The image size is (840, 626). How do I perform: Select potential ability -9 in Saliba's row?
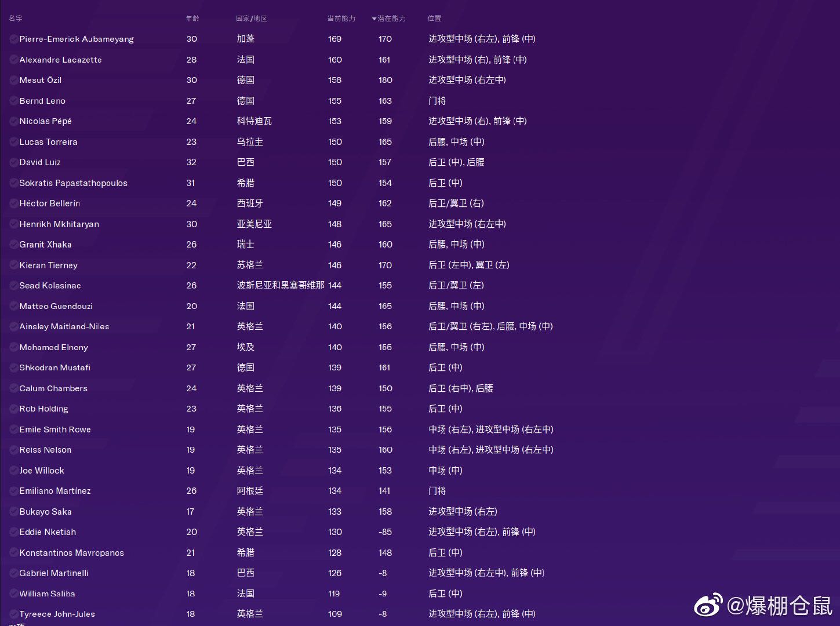click(x=383, y=594)
